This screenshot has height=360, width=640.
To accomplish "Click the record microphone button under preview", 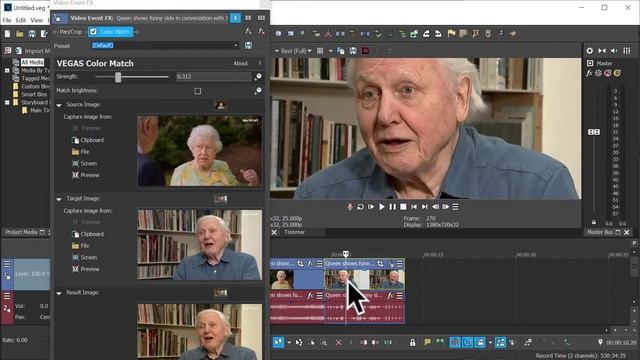I will (x=350, y=207).
